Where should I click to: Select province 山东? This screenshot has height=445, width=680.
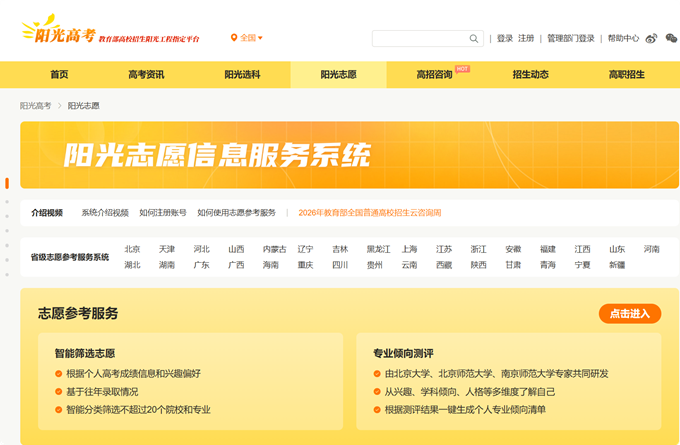617,249
